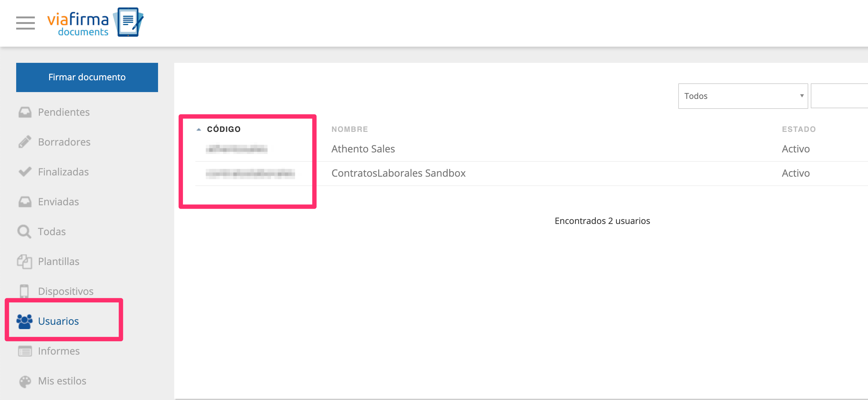Image resolution: width=868 pixels, height=400 pixels.
Task: Click the Plantillas copy icon
Action: 25,262
